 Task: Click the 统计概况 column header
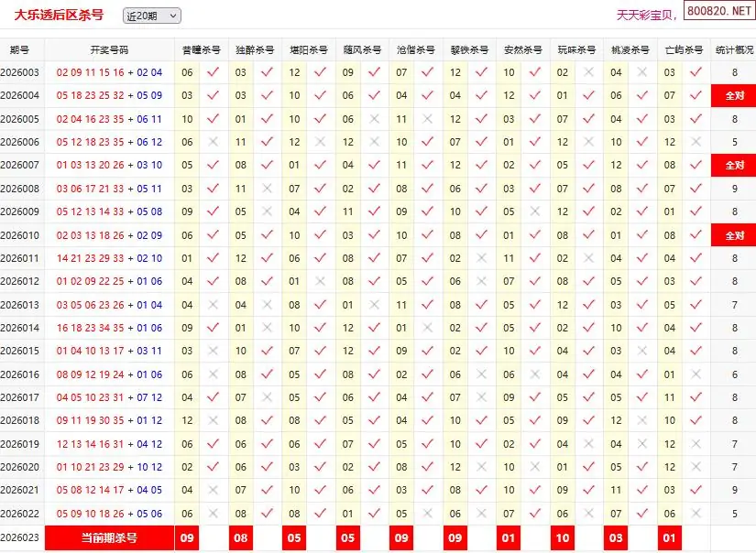(x=734, y=50)
